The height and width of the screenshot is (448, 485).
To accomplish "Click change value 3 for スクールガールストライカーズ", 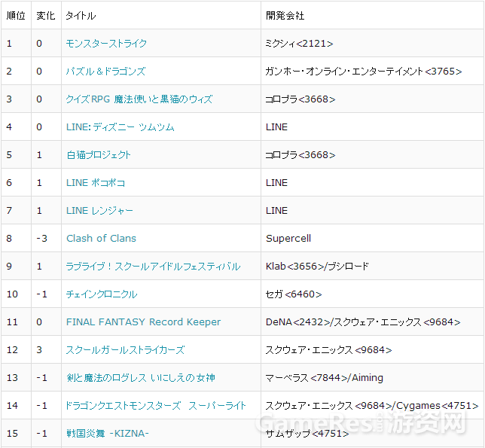I will pos(39,349).
